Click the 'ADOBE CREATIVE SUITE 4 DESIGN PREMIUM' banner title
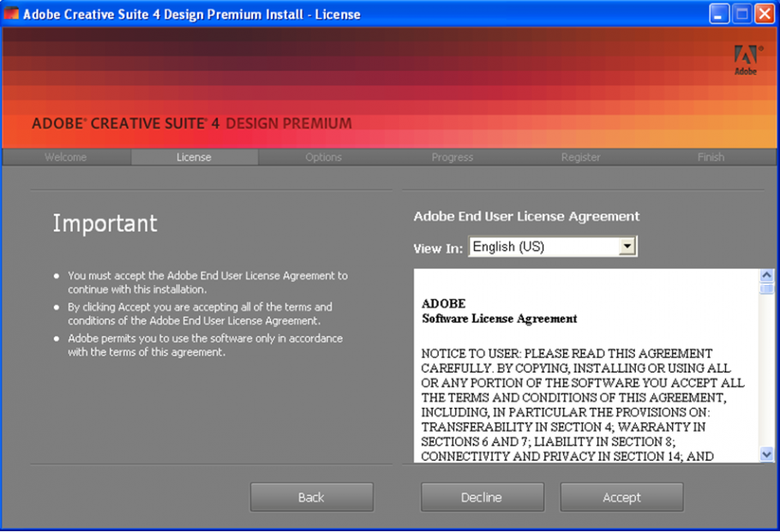 point(192,123)
